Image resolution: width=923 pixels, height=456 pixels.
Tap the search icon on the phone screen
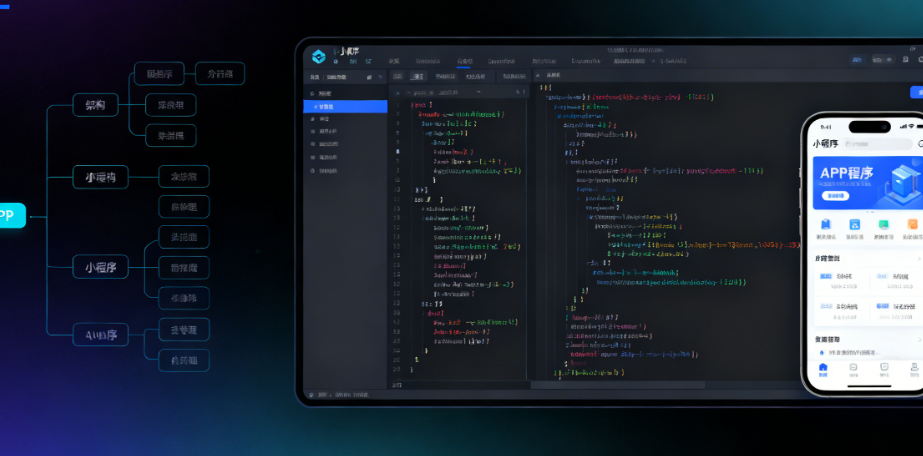pyautogui.click(x=918, y=144)
